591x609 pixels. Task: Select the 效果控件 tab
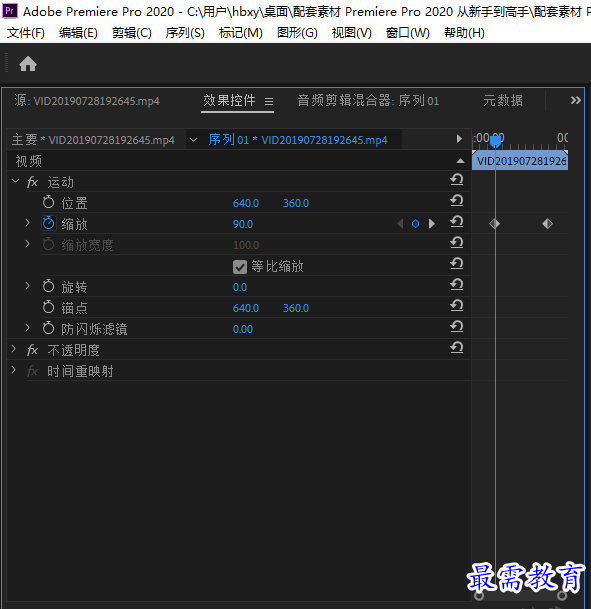pyautogui.click(x=229, y=101)
